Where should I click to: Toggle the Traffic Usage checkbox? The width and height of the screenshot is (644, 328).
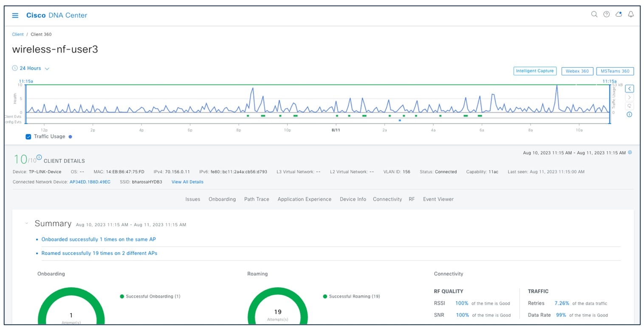28,136
